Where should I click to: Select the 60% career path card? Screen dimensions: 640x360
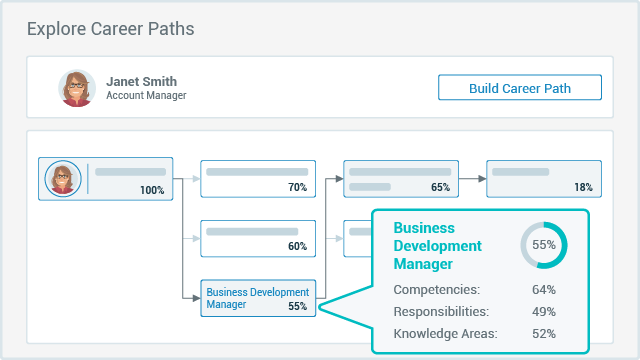pyautogui.click(x=258, y=239)
